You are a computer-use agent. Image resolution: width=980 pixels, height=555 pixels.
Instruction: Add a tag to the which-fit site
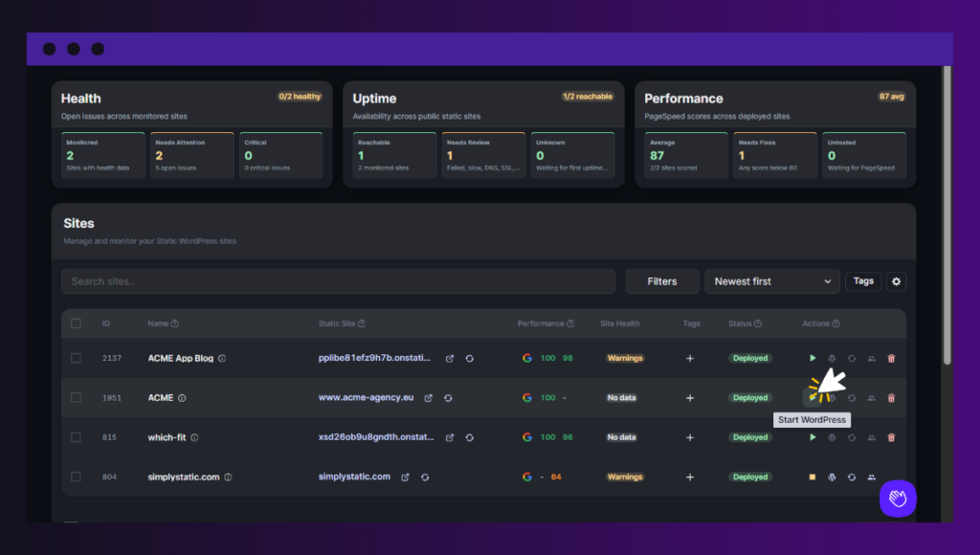(x=690, y=437)
